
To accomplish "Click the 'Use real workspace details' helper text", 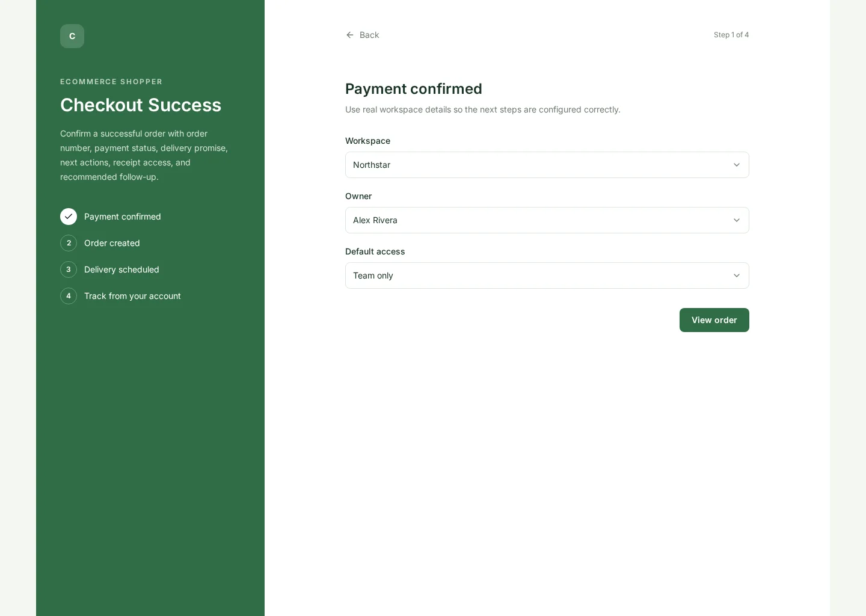I will (483, 109).
